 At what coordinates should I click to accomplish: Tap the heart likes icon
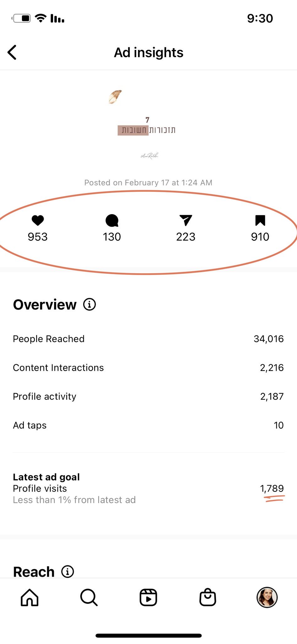(x=38, y=220)
